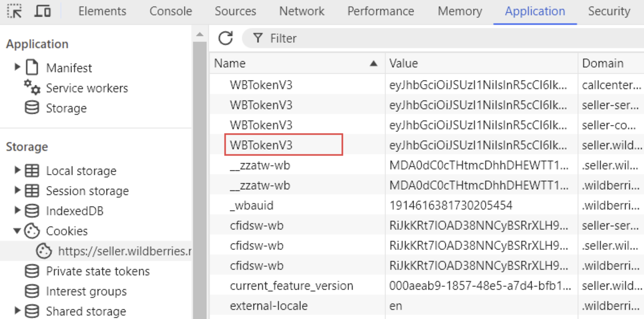Expand the Session storage node
The image size is (644, 319).
pos(17,190)
